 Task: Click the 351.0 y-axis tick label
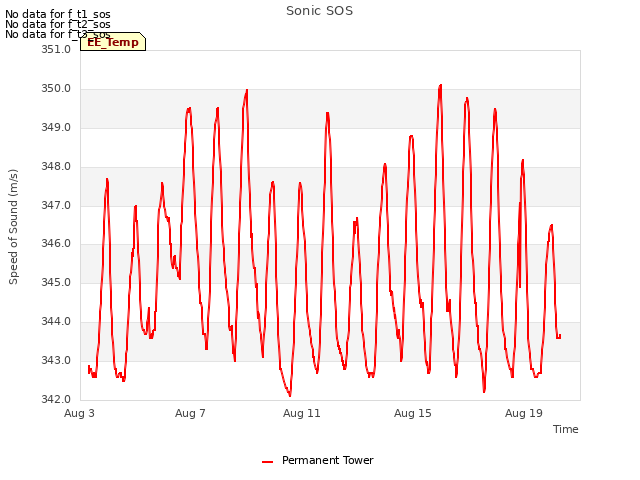56,49
